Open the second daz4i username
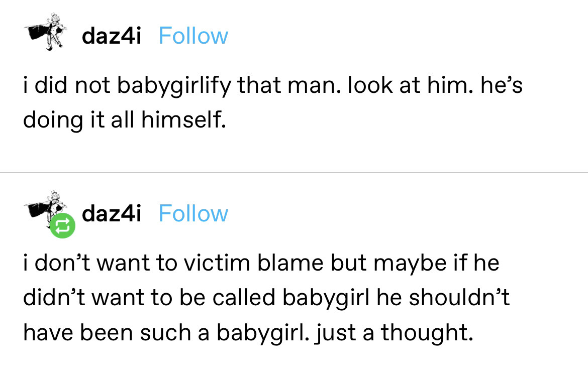The height and width of the screenshot is (381, 588). coord(112,214)
